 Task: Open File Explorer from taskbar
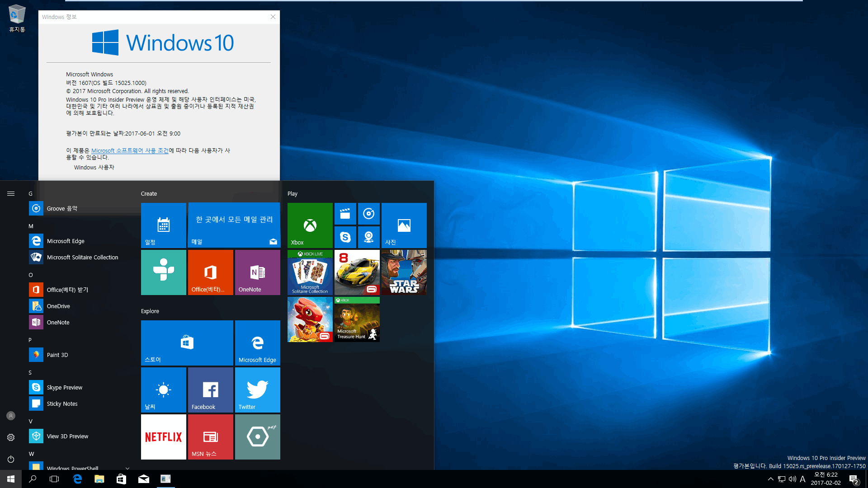99,479
